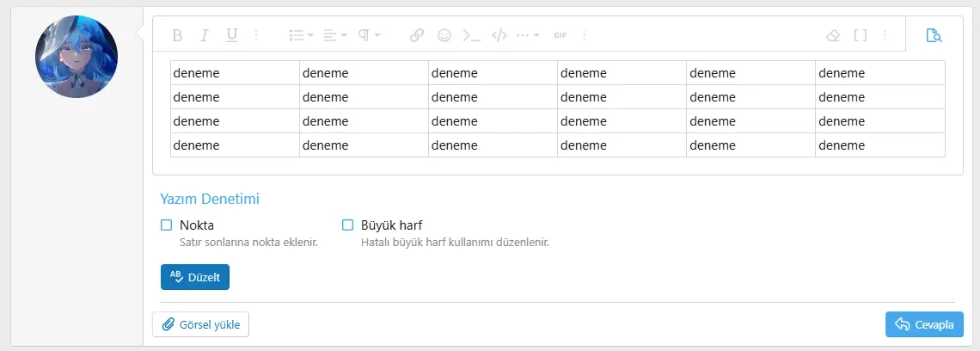980x351 pixels.
Task: Click the GIF insert icon
Action: pos(560,35)
